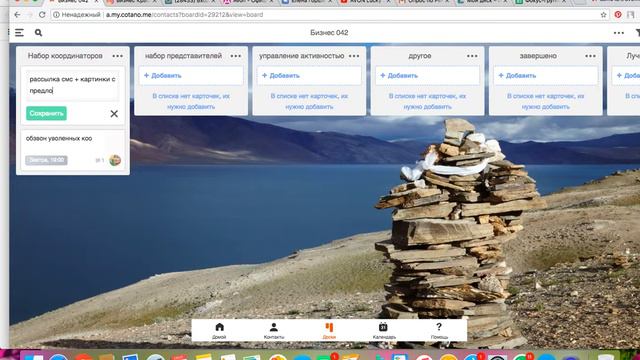Click the Pinterest extension icon

tap(618, 15)
